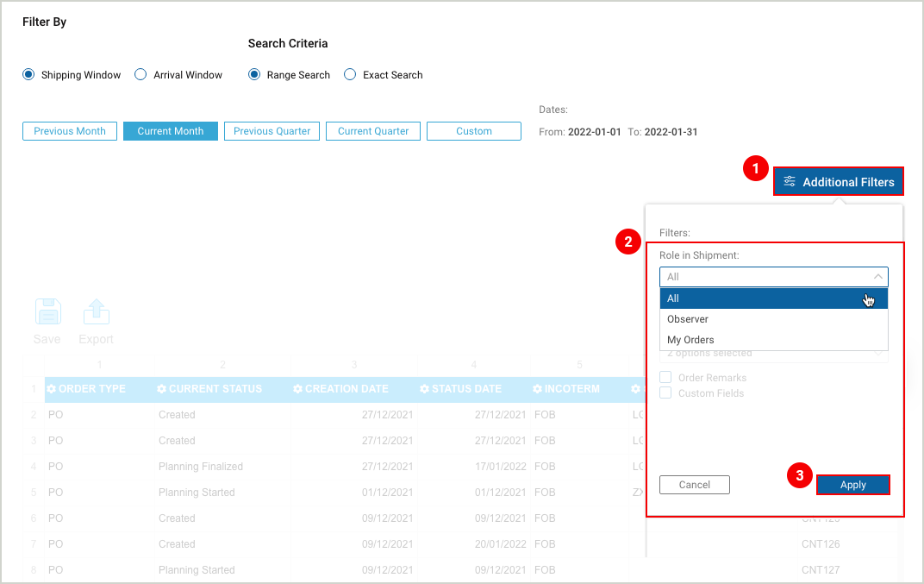This screenshot has width=924, height=584.
Task: Select the Shipping Window radio button
Action: click(28, 74)
